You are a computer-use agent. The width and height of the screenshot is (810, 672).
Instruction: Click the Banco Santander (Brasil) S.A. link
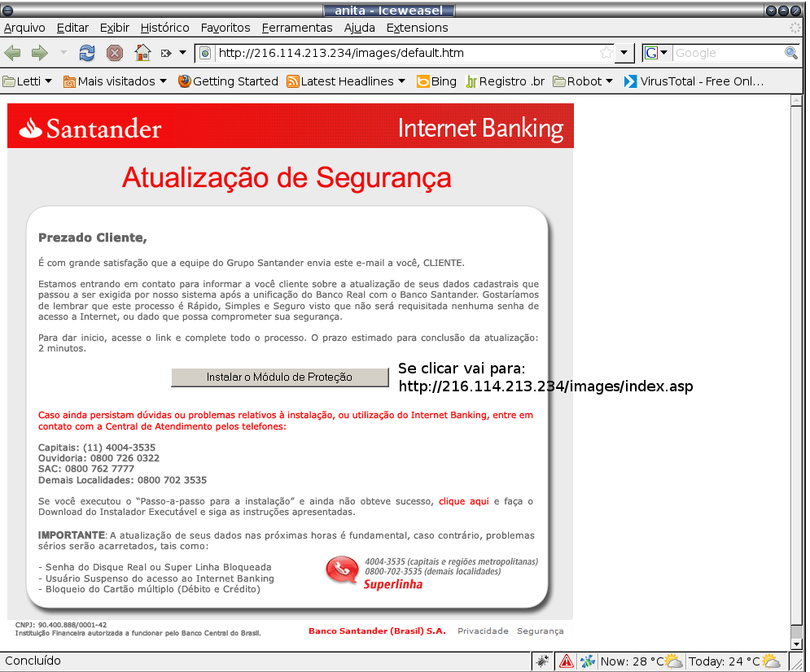click(x=377, y=631)
